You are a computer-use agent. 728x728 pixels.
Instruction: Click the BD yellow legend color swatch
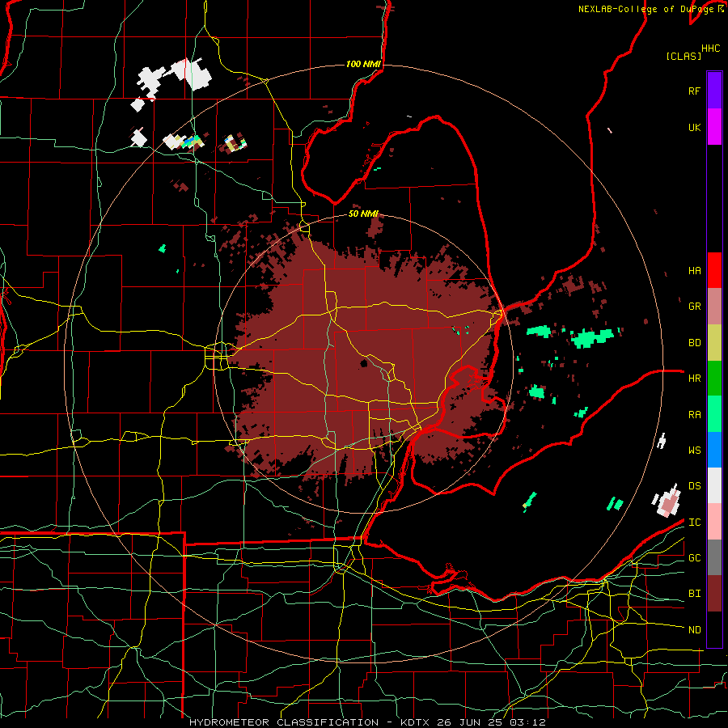(714, 343)
